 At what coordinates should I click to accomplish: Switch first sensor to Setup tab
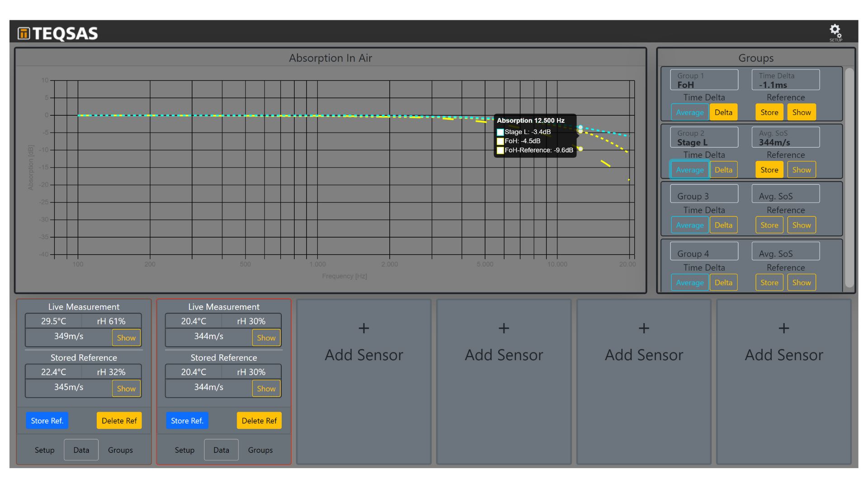point(44,450)
